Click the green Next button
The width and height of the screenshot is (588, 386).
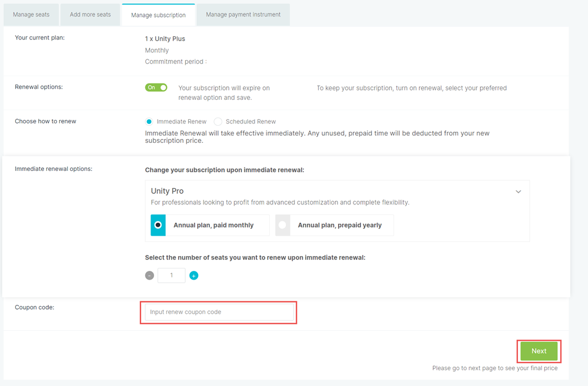[539, 351]
